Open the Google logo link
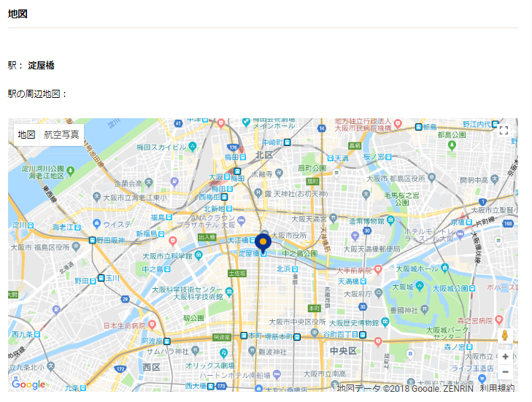 [x=28, y=384]
